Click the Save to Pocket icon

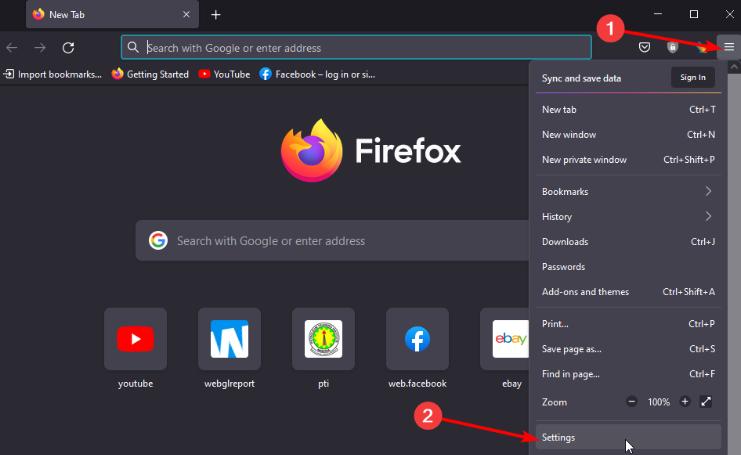644,47
